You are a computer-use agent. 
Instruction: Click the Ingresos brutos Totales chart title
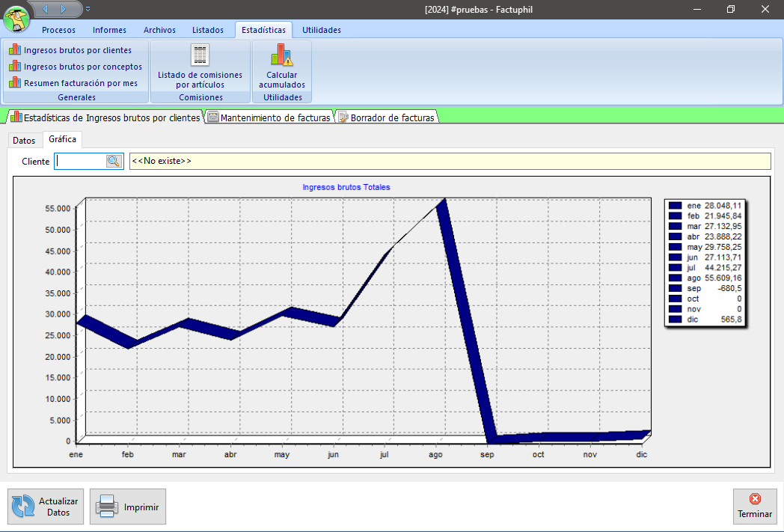[x=346, y=187]
